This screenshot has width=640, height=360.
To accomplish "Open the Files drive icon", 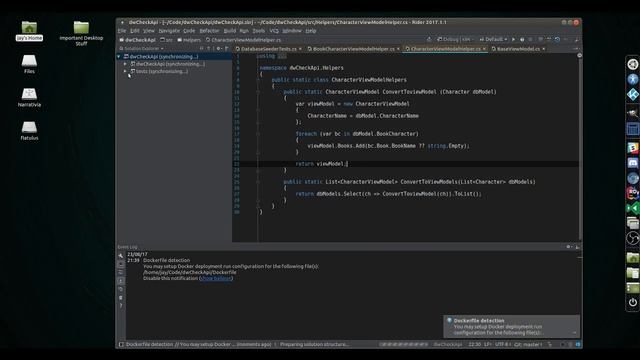I will coord(29,64).
